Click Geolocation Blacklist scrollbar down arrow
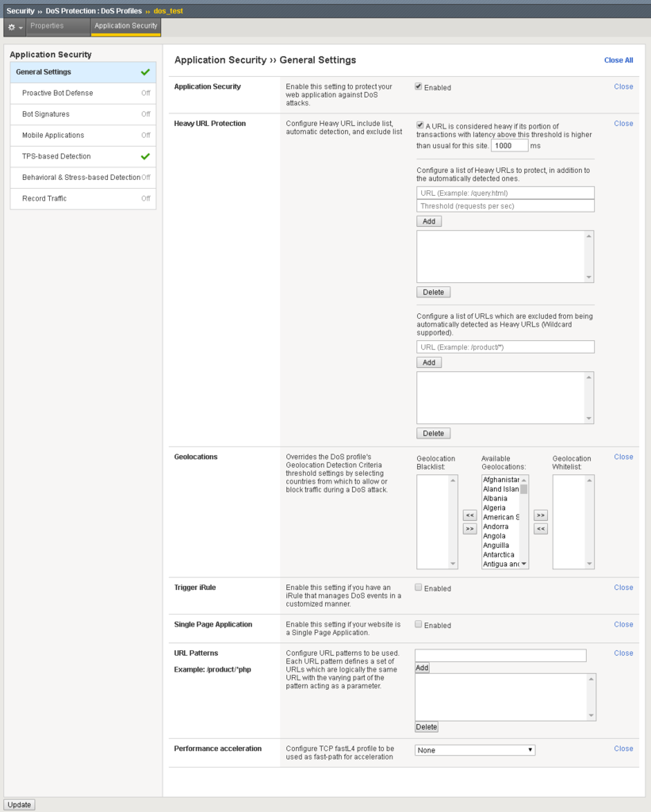 pos(453,564)
